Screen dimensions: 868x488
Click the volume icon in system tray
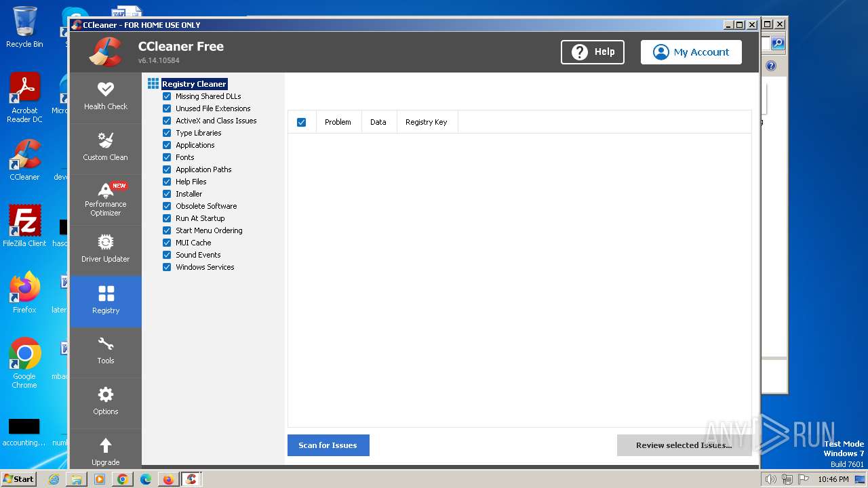[x=770, y=479]
